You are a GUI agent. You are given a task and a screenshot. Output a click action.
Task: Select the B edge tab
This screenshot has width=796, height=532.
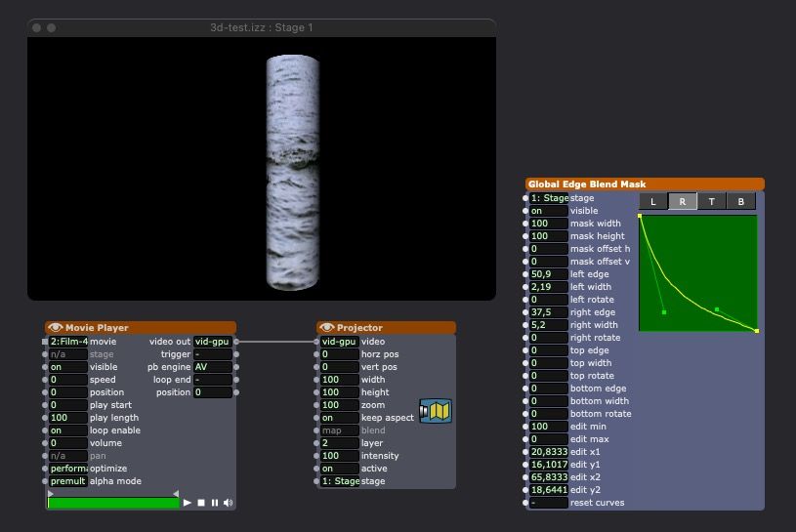[741, 202]
